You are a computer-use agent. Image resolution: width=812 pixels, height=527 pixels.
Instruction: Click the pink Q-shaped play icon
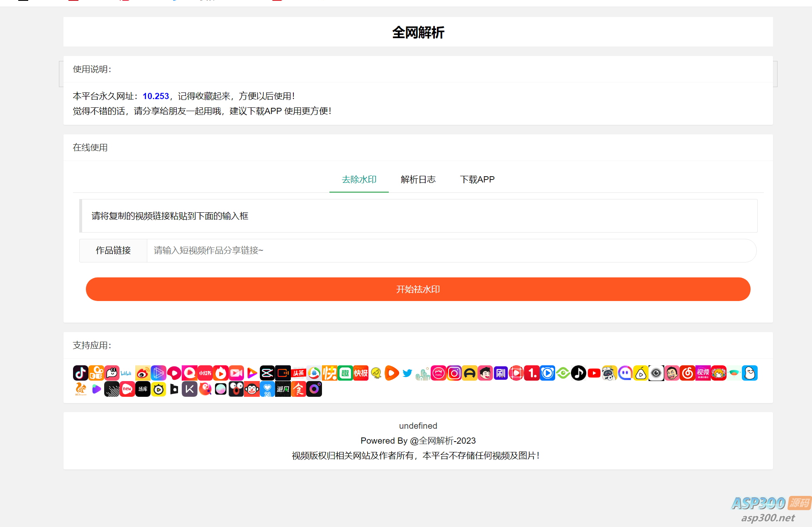pos(190,373)
